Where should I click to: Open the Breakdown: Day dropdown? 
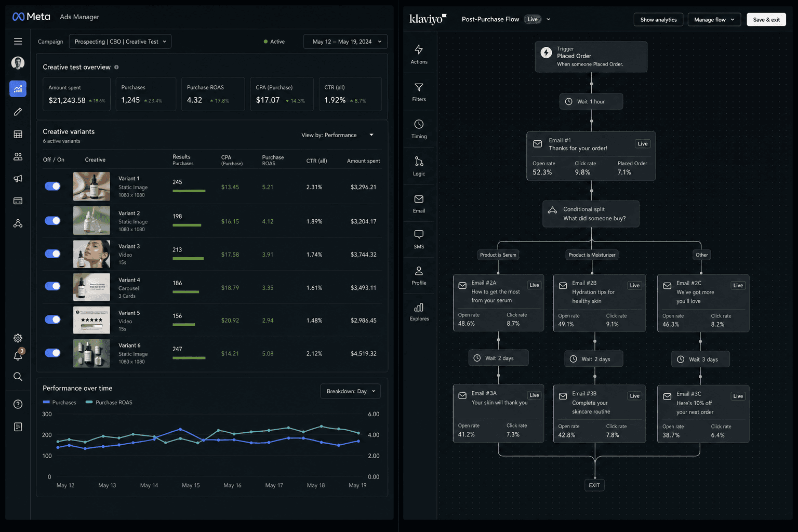point(350,391)
